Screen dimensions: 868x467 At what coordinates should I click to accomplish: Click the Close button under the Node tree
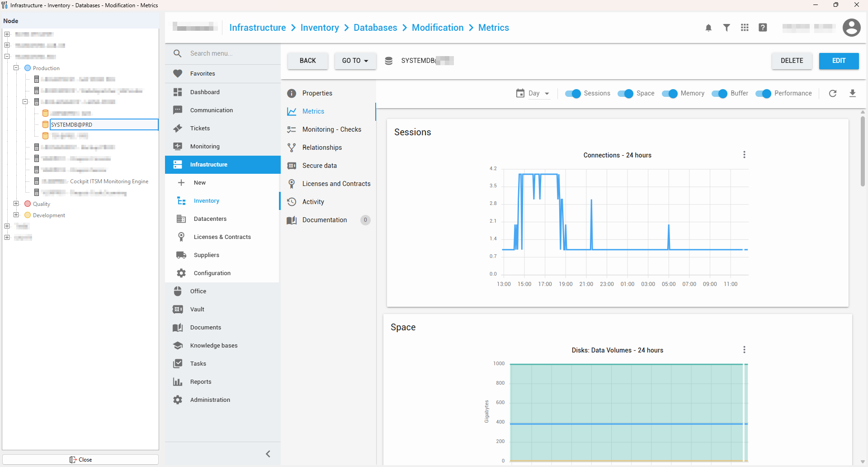80,459
